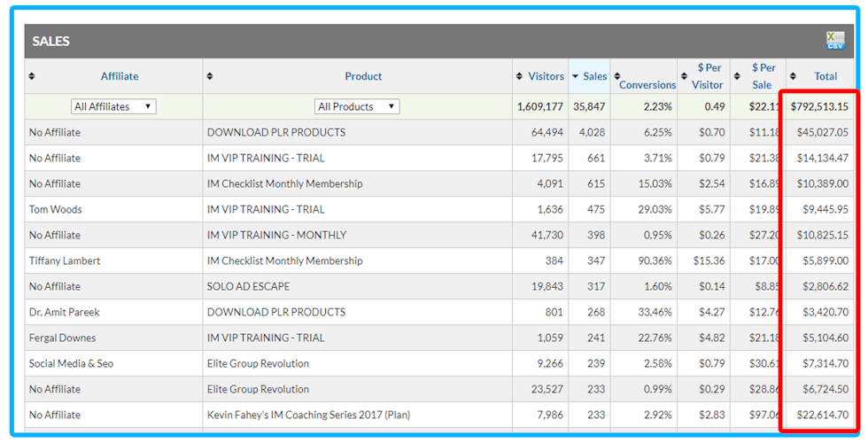Open the All Products filter dropdown
Viewport: 868px width, 443px height.
[x=357, y=106]
